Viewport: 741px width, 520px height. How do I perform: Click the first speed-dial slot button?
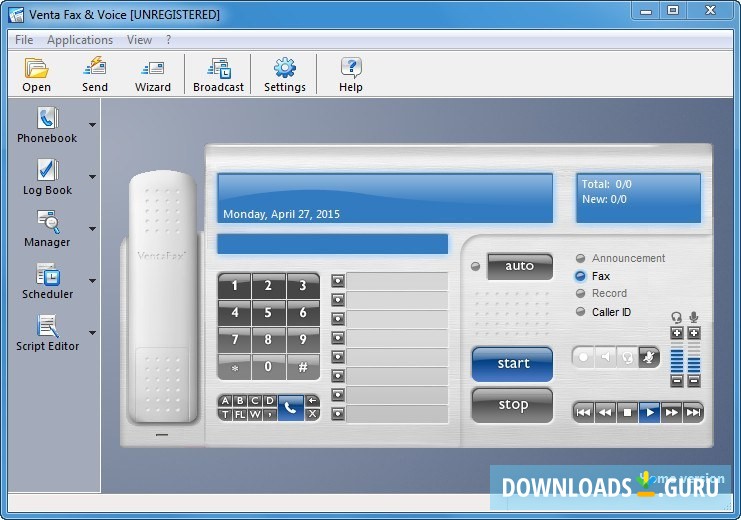(337, 281)
